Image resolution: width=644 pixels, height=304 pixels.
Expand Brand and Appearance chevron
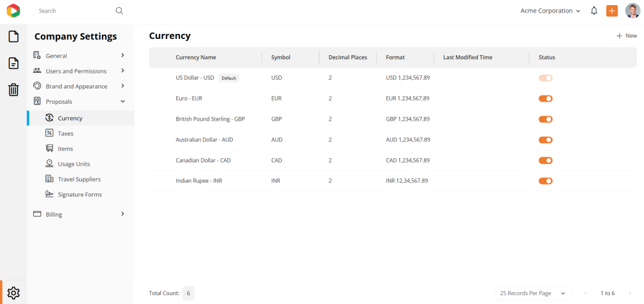(x=123, y=86)
